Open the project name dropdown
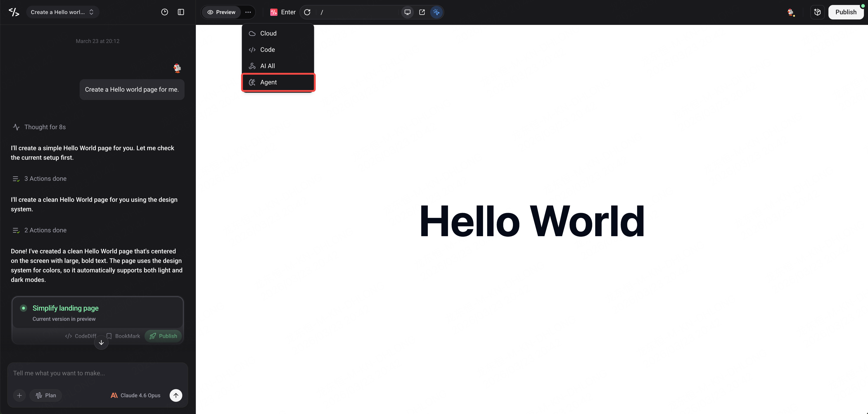This screenshot has width=868, height=414. tap(62, 12)
